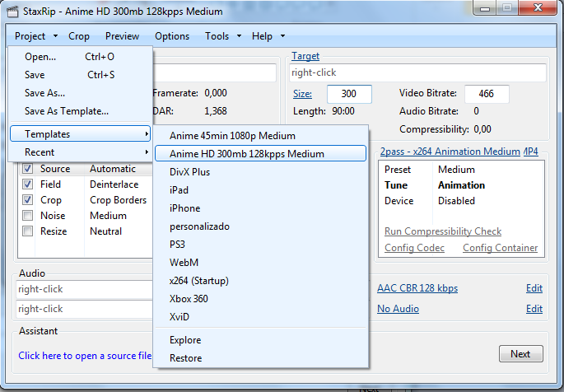Open the Preview menu
Image resolution: width=564 pixels, height=392 pixels.
pos(122,36)
